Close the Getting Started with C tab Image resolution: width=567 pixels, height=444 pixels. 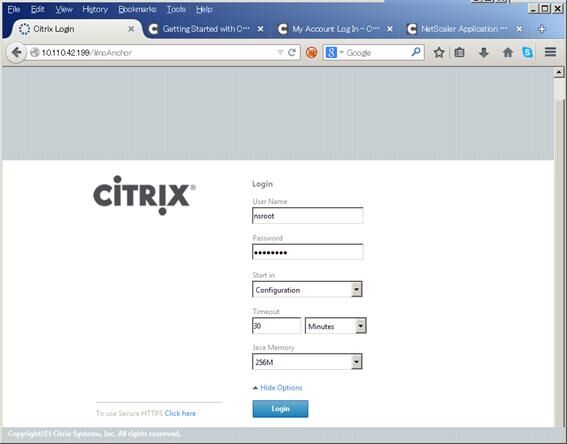click(260, 29)
